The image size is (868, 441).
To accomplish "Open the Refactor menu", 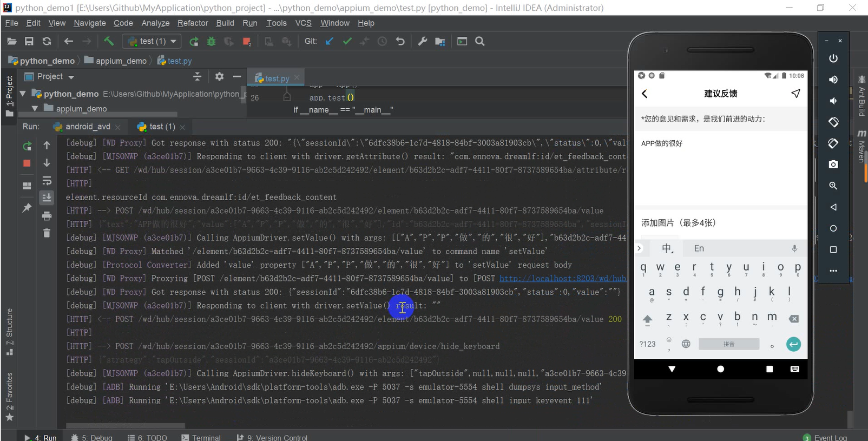I will tap(193, 23).
